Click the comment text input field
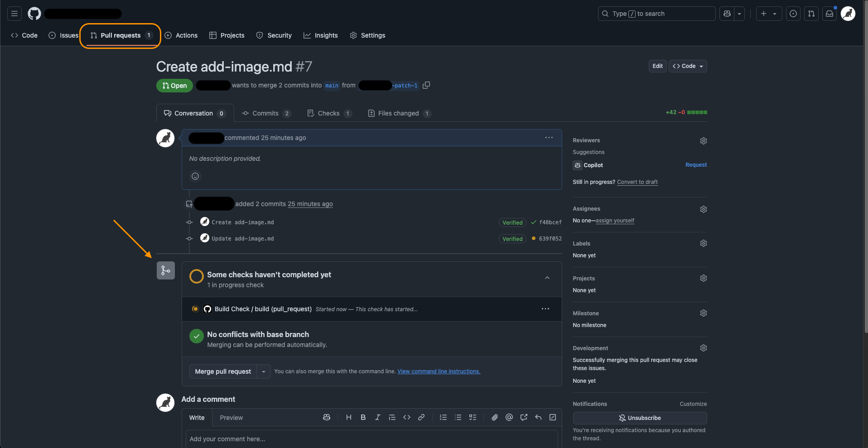This screenshot has width=868, height=448. [x=371, y=439]
